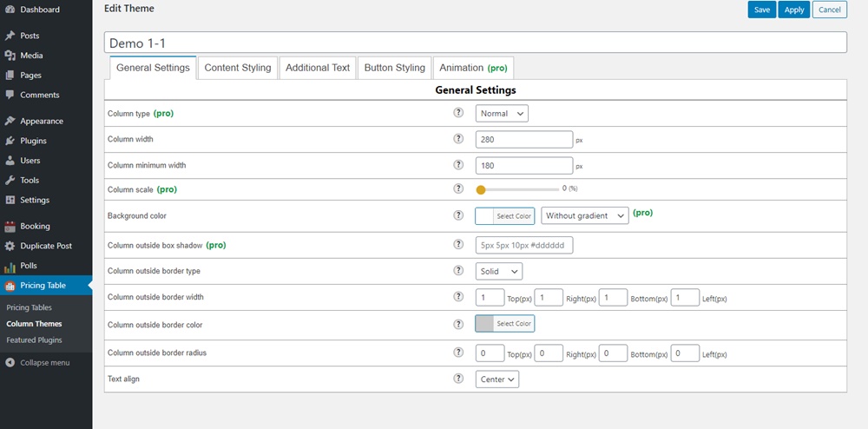The width and height of the screenshot is (868, 429).
Task: Click the Tools wrench icon
Action: coord(10,181)
